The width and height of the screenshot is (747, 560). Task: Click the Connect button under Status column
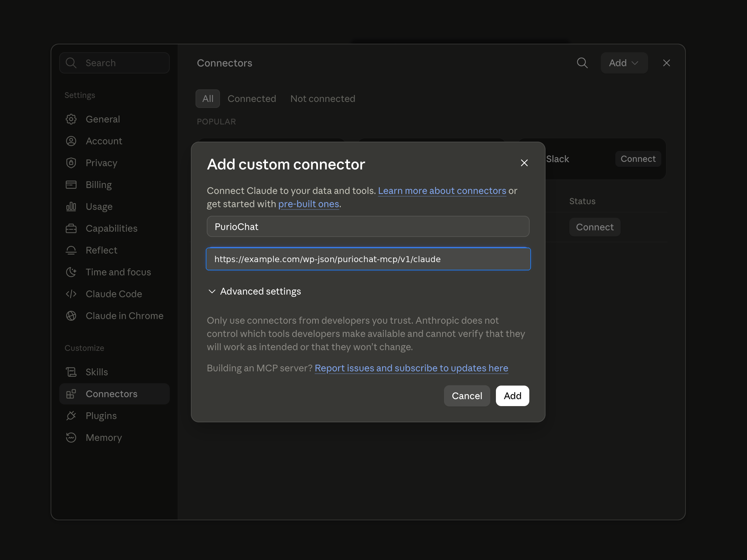595,227
